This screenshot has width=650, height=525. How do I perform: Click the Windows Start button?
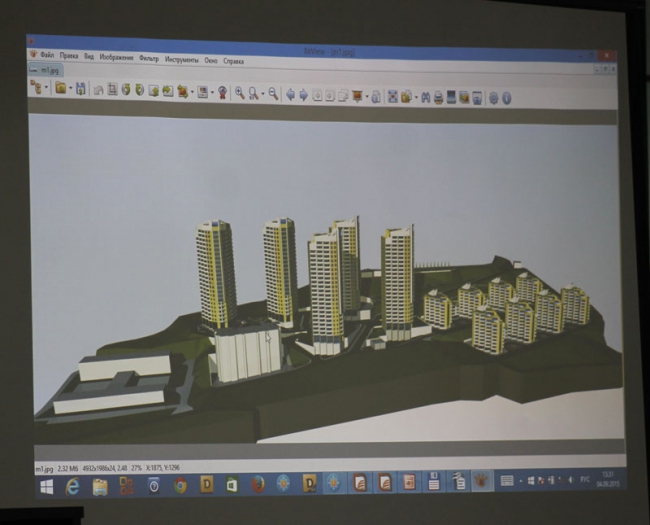pos(45,486)
